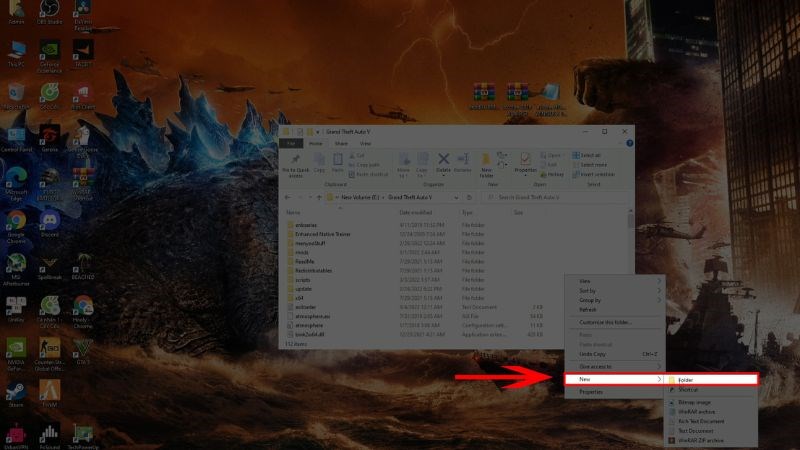Choose WinRAR ZIP archive in New submenu
The width and height of the screenshot is (800, 450).
[x=711, y=440]
